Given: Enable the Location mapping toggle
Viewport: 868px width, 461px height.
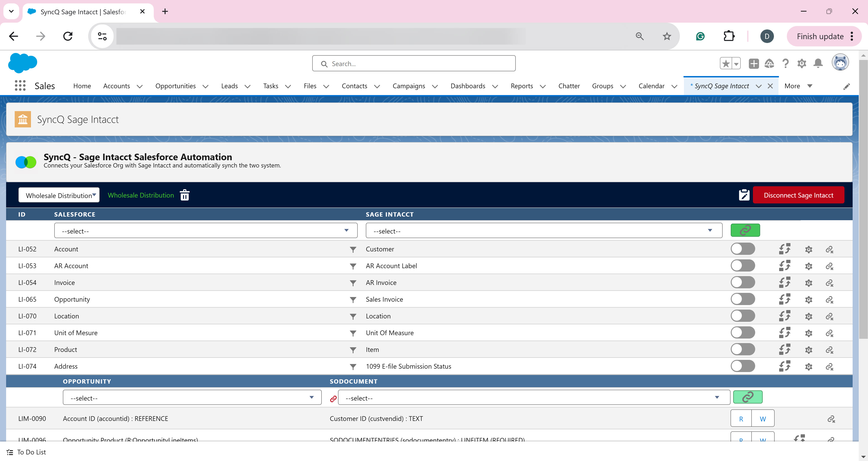Looking at the screenshot, I should [743, 316].
